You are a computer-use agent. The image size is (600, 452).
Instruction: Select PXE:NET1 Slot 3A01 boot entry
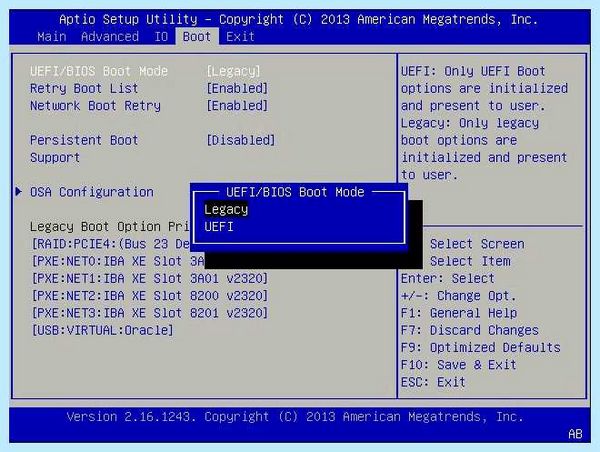click(x=150, y=279)
